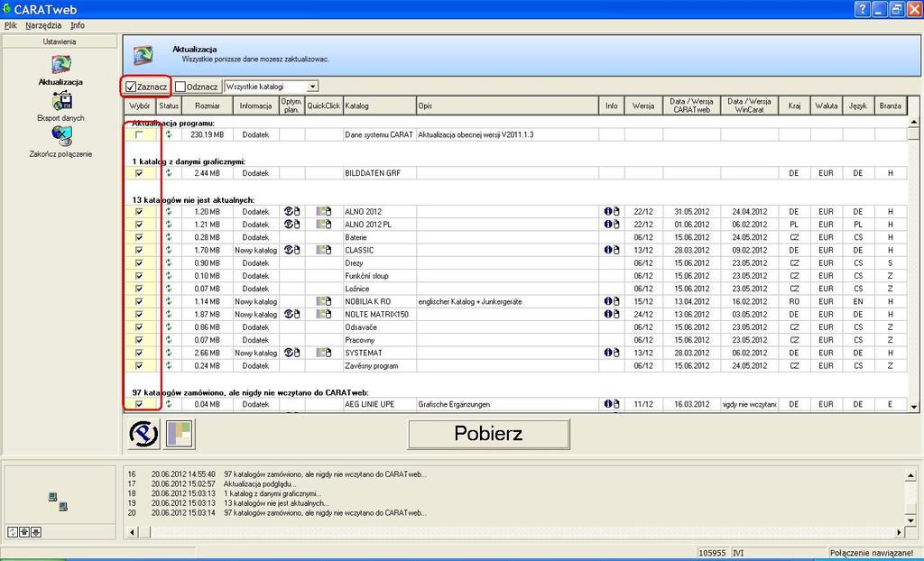Click the Zakończ połączenie icon
The width and height of the screenshot is (924, 561).
coord(60,136)
